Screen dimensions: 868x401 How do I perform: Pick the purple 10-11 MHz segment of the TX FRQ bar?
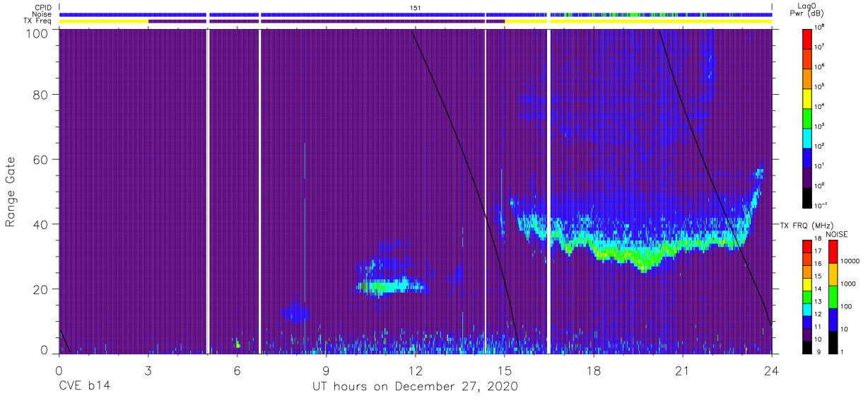(808, 334)
